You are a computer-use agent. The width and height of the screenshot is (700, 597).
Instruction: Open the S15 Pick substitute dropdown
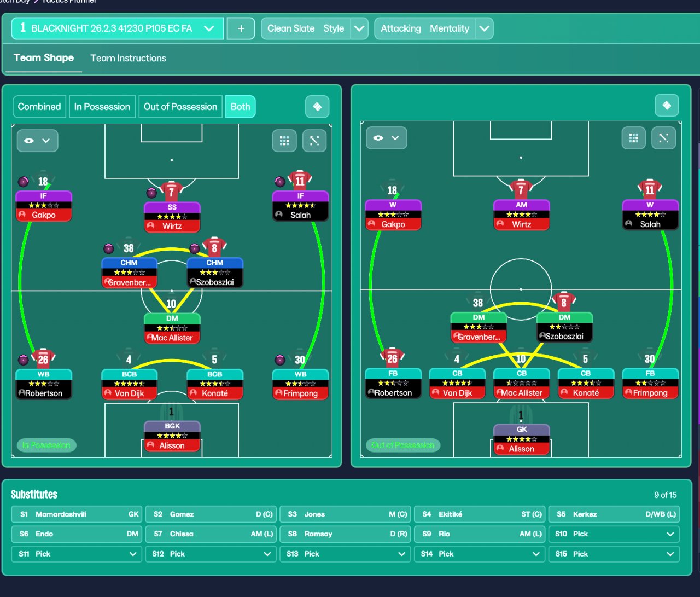(x=614, y=554)
